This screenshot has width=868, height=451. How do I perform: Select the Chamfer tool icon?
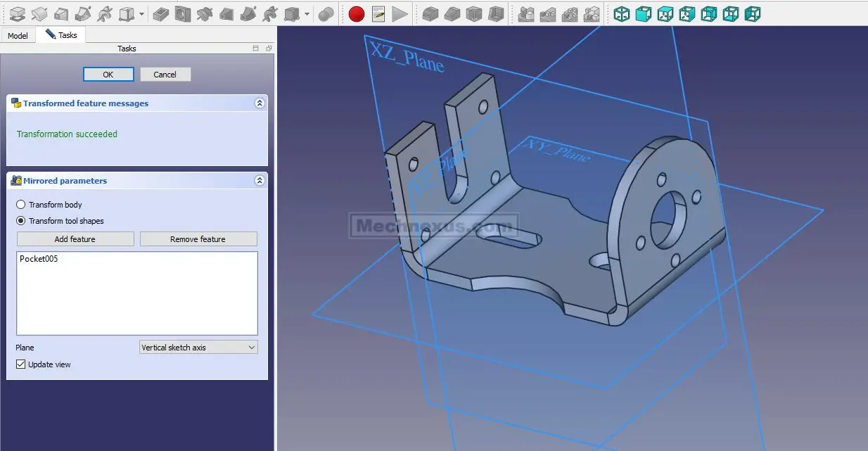(452, 13)
